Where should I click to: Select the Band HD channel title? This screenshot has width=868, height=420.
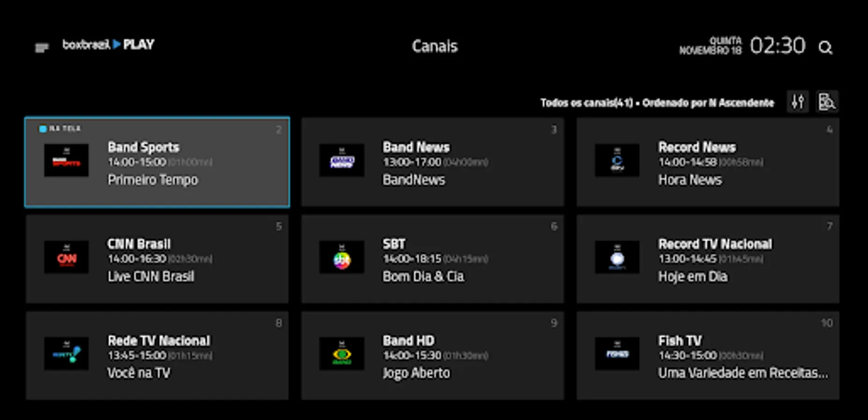coord(409,341)
